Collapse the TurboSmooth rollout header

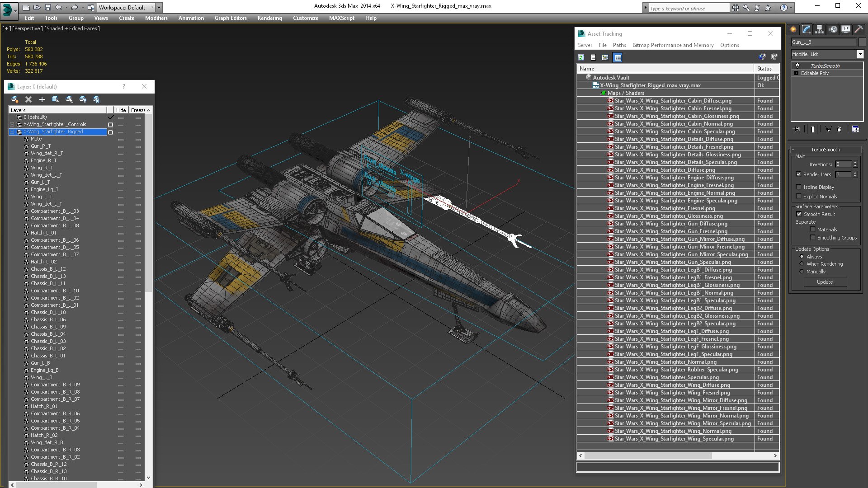pyautogui.click(x=825, y=150)
